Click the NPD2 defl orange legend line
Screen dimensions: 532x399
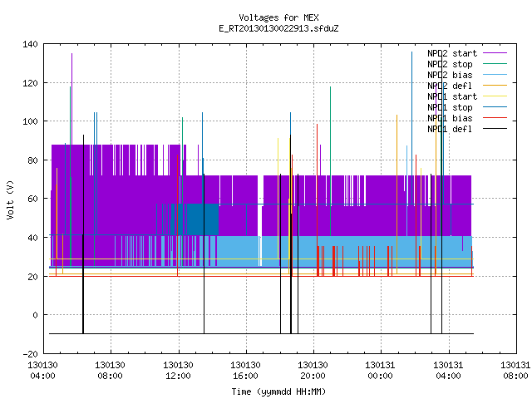(495, 86)
